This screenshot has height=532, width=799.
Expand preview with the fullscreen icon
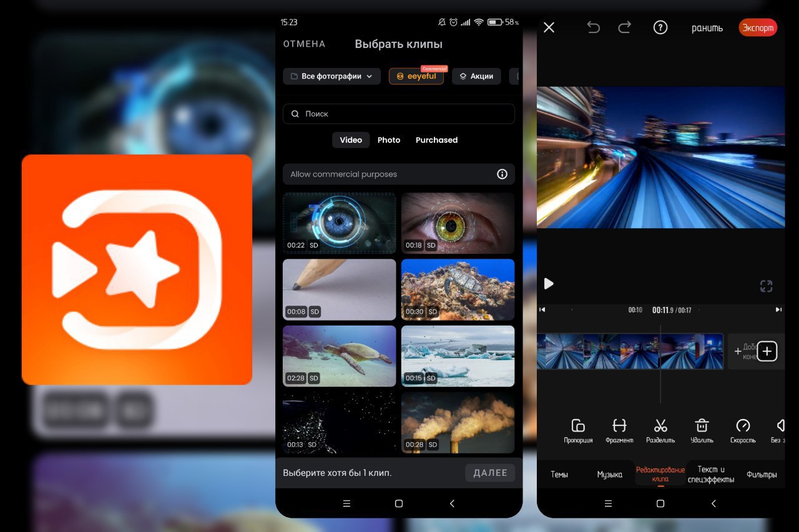click(x=766, y=286)
